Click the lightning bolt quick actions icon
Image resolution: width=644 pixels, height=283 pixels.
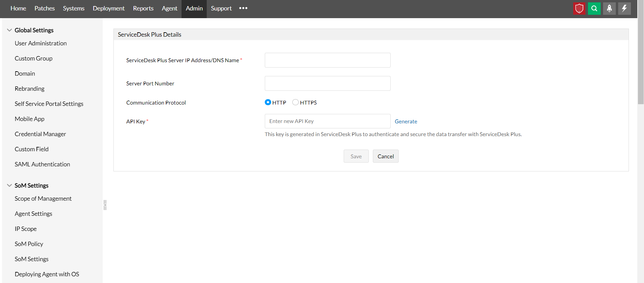click(x=624, y=8)
